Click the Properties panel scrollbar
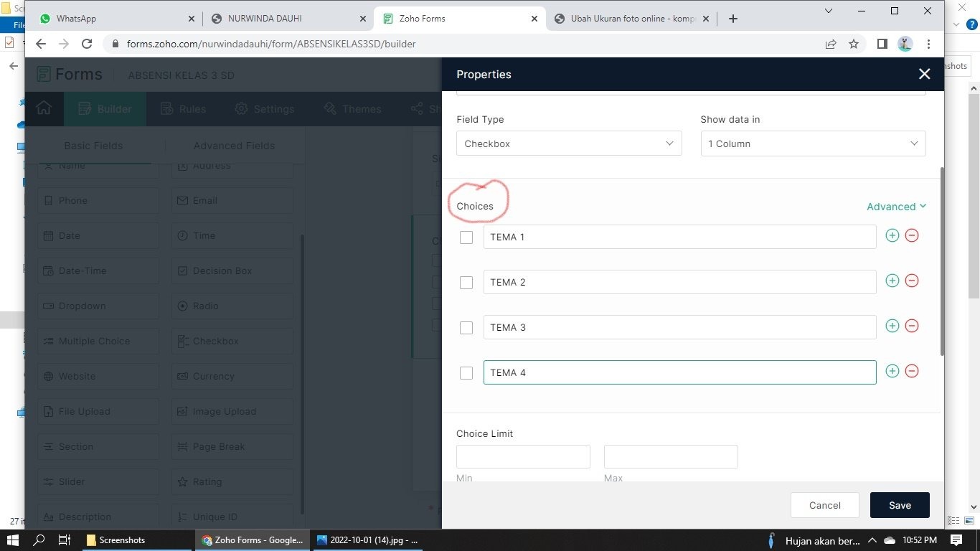This screenshot has width=980, height=551. point(942,261)
